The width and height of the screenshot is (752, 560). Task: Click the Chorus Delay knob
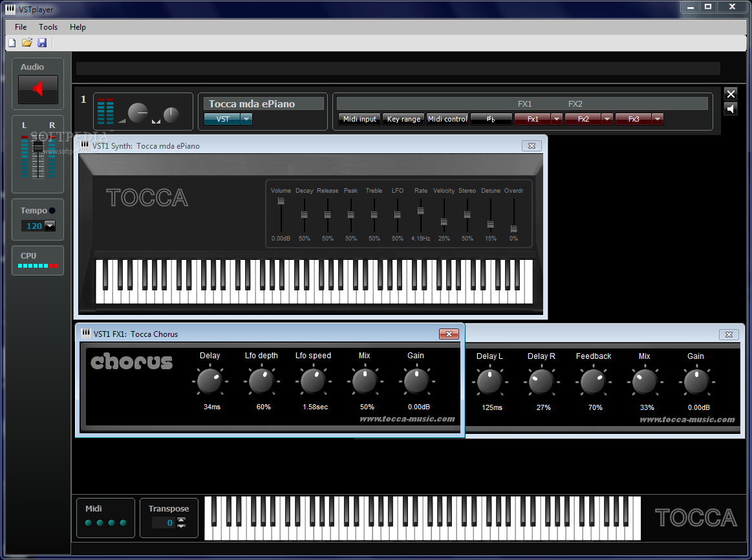point(209,382)
